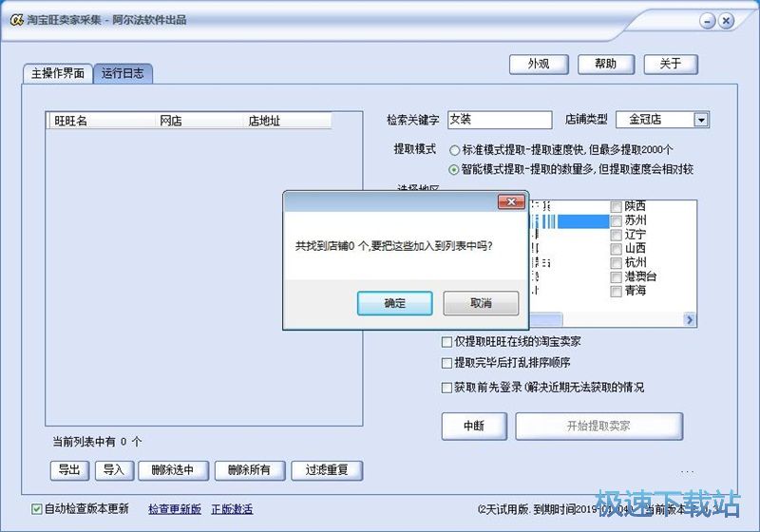Click the 删除选中 button
Screen dimensions: 760x532
[173, 470]
